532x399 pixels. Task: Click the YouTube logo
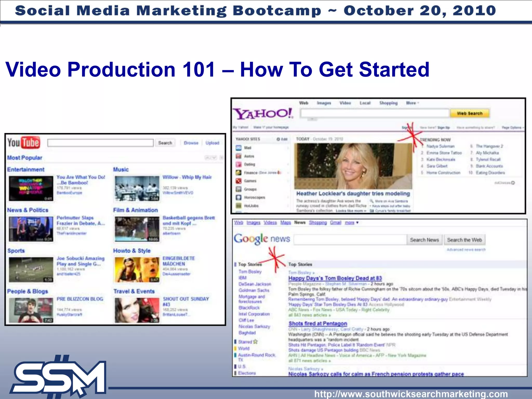pyautogui.click(x=24, y=143)
